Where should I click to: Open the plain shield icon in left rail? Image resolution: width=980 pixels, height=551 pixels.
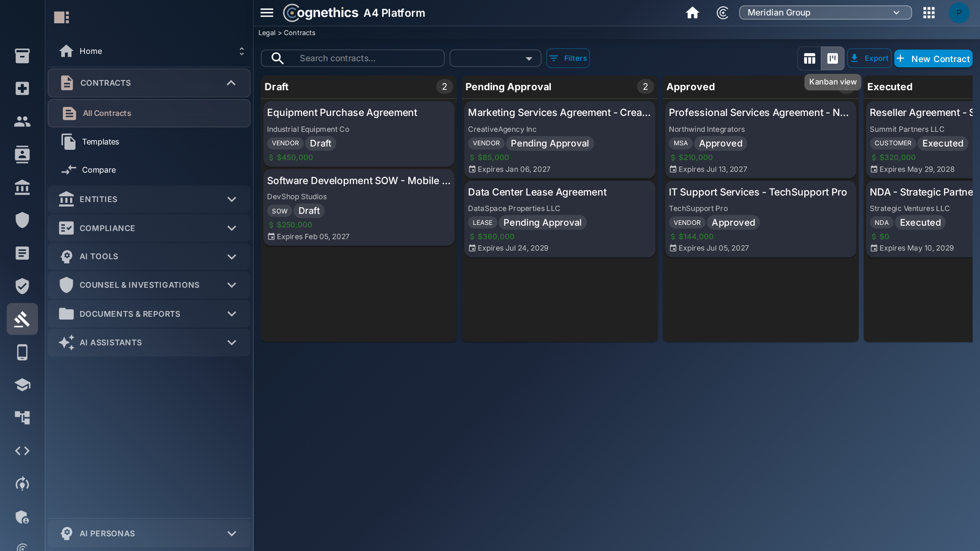22,220
